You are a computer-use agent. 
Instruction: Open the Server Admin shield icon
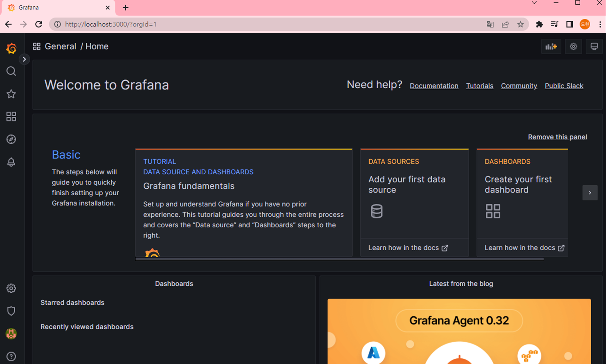pos(11,311)
